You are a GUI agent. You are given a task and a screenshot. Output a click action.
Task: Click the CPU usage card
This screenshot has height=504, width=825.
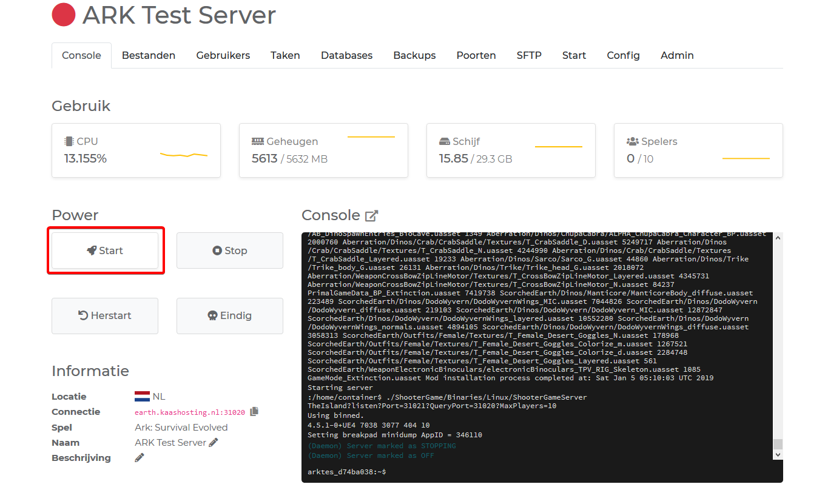(x=136, y=150)
